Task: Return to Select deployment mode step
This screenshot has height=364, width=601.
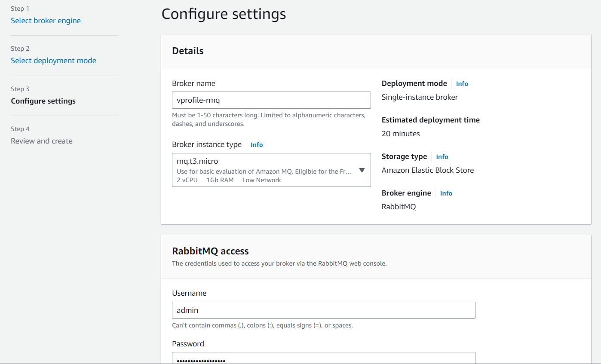Action: 53,60
